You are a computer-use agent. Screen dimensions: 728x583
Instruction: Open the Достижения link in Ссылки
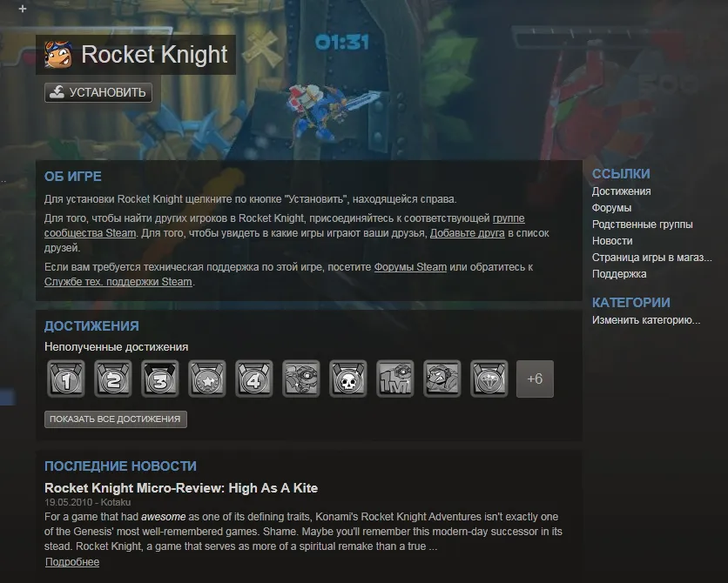point(621,191)
